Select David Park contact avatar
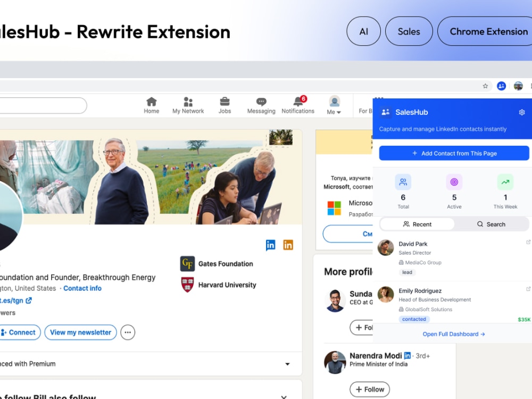 386,248
